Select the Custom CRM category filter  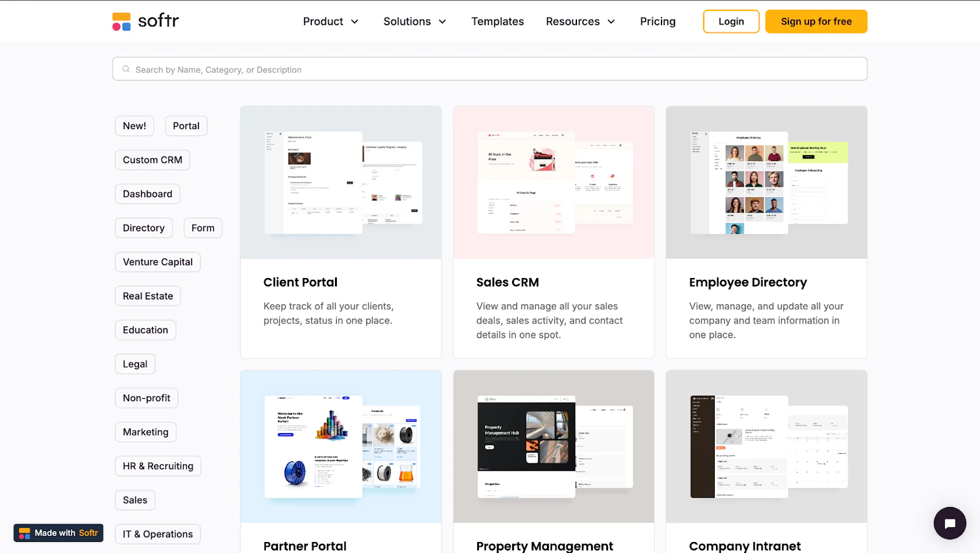[153, 160]
